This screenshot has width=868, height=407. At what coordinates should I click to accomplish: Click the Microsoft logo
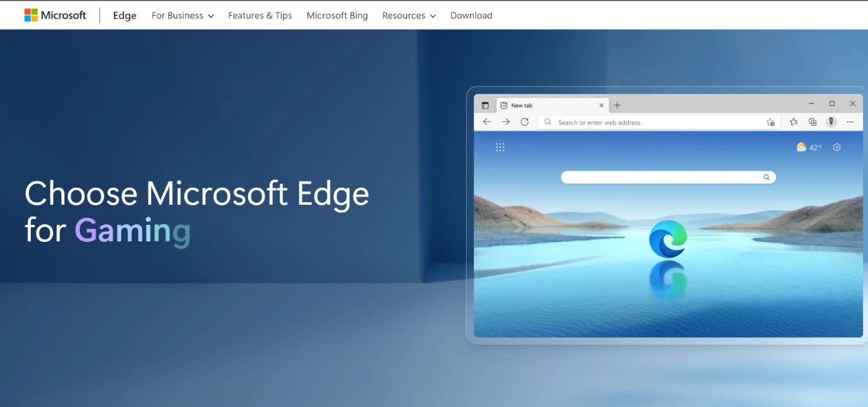(x=55, y=15)
